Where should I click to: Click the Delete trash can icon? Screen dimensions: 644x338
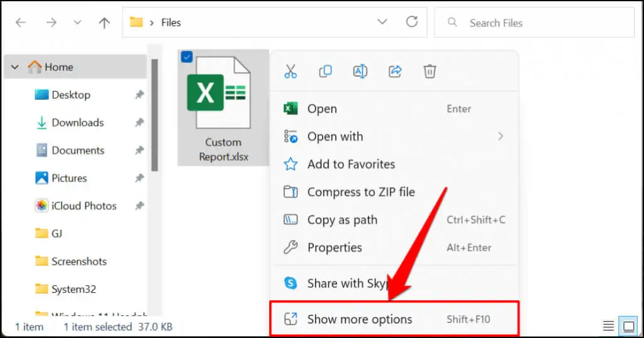pyautogui.click(x=430, y=72)
